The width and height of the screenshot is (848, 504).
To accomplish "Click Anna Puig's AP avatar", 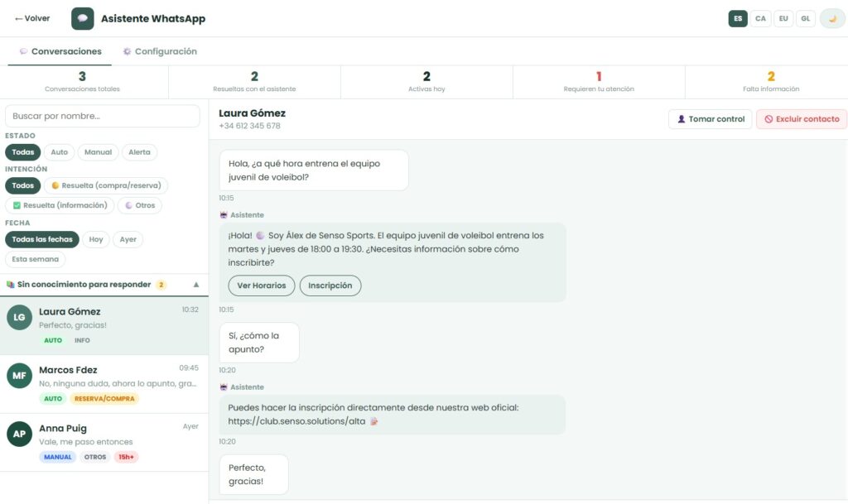I will [19, 434].
